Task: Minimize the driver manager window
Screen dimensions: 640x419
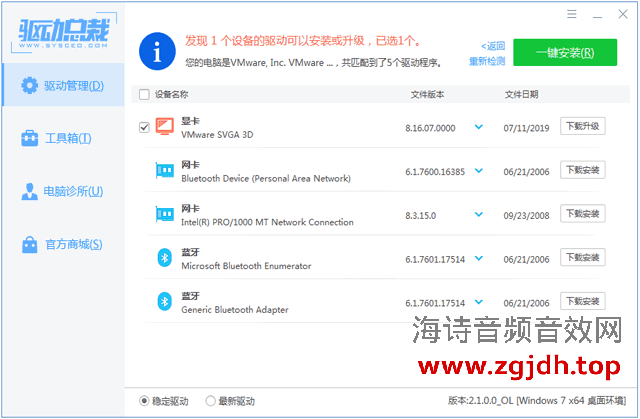Action: pos(597,17)
